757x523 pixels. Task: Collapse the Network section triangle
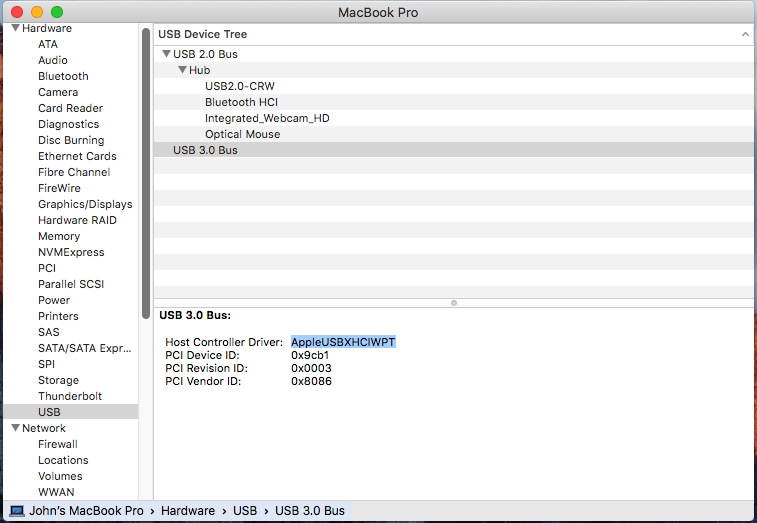pyautogui.click(x=15, y=428)
